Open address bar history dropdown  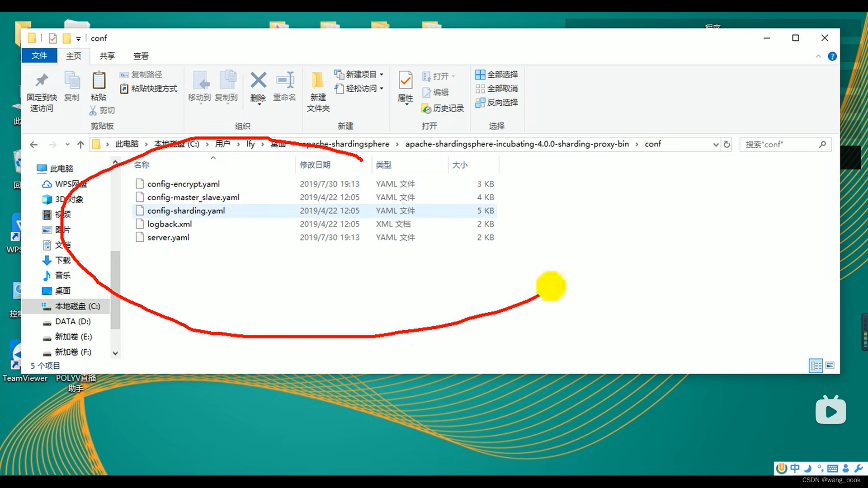(x=716, y=145)
